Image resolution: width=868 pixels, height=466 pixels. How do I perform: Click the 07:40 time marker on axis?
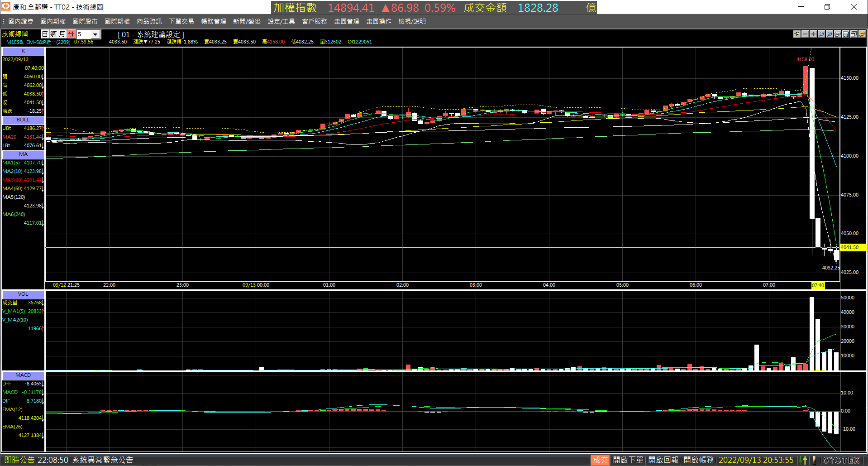pos(818,285)
